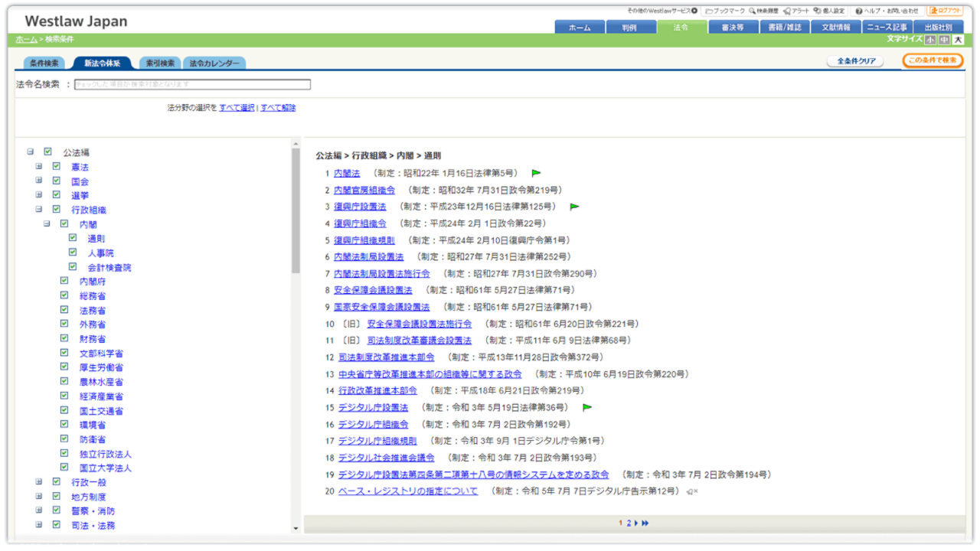Screen dimensions: 980x551
Task: Go to the last results page arrow
Action: pyautogui.click(x=645, y=523)
